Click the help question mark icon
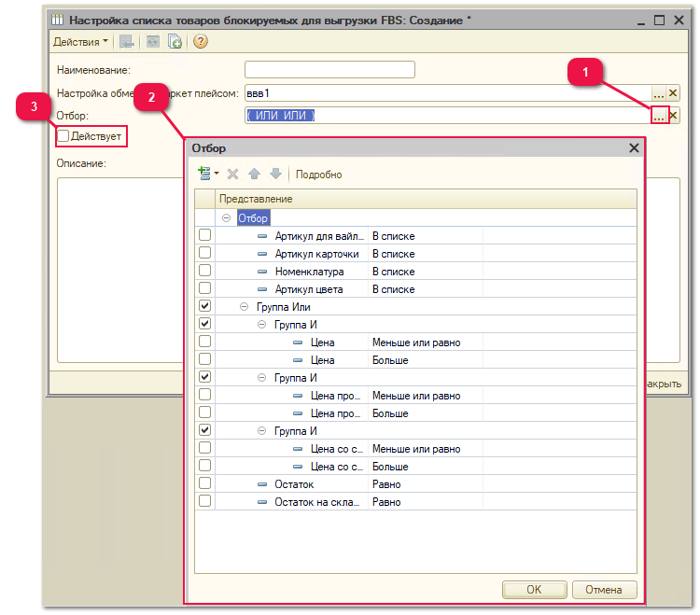Image resolution: width=700 pixels, height=615 pixels. point(201,41)
